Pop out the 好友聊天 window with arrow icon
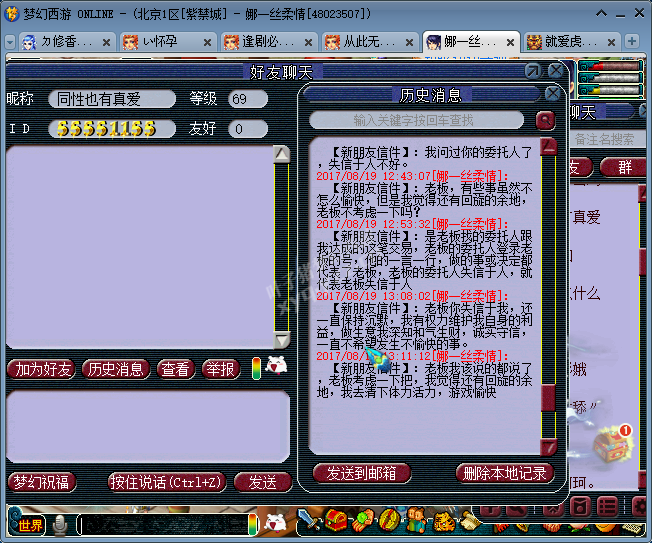This screenshot has width=652, height=543. pos(533,71)
